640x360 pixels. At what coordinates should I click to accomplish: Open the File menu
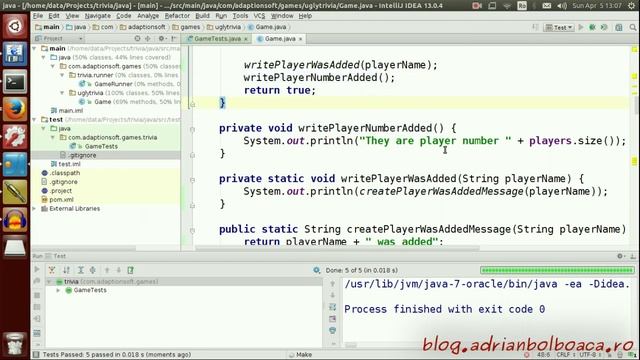[38, 16]
